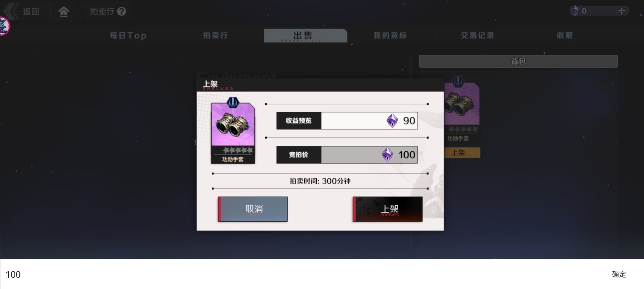Open the 交易记录 tab

coord(477,35)
